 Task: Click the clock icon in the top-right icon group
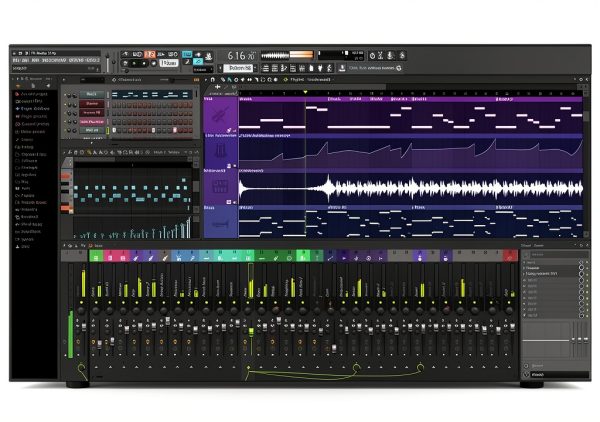372,55
